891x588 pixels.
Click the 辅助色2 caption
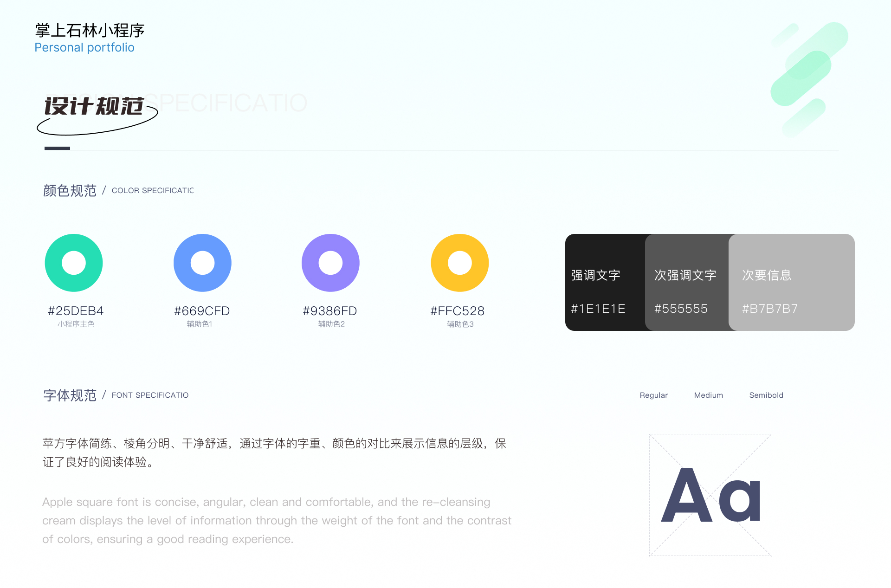pyautogui.click(x=331, y=324)
